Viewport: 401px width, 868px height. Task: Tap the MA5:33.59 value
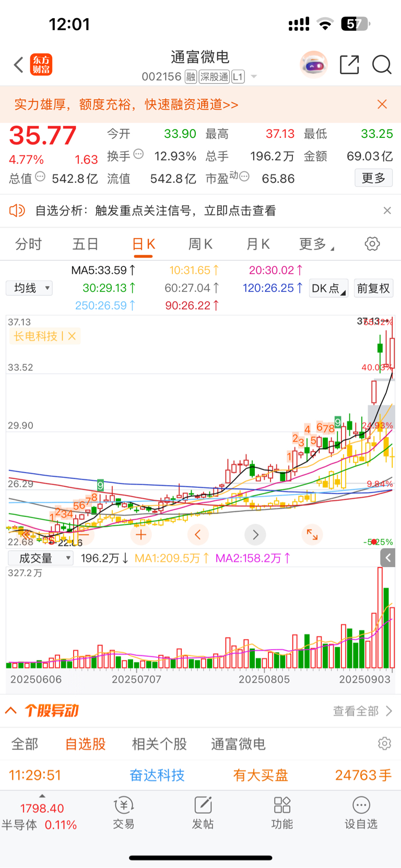point(103,270)
